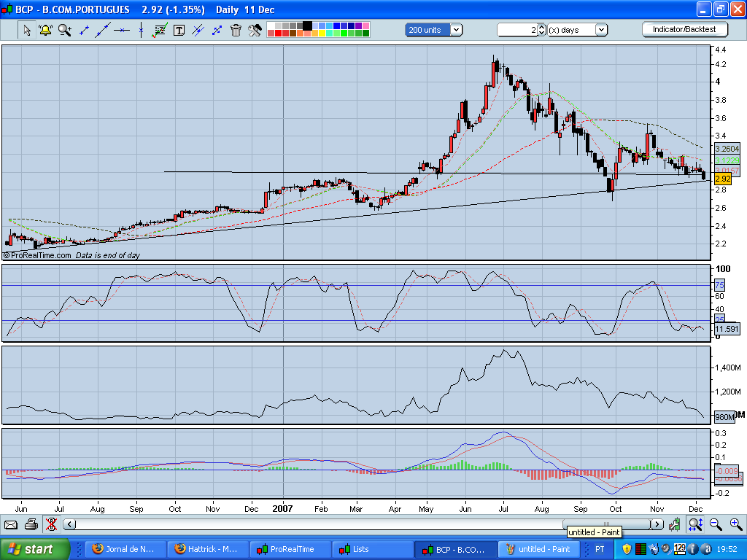Select the arrow cursor tool
Image resolution: width=747 pixels, height=560 pixels.
(x=27, y=30)
